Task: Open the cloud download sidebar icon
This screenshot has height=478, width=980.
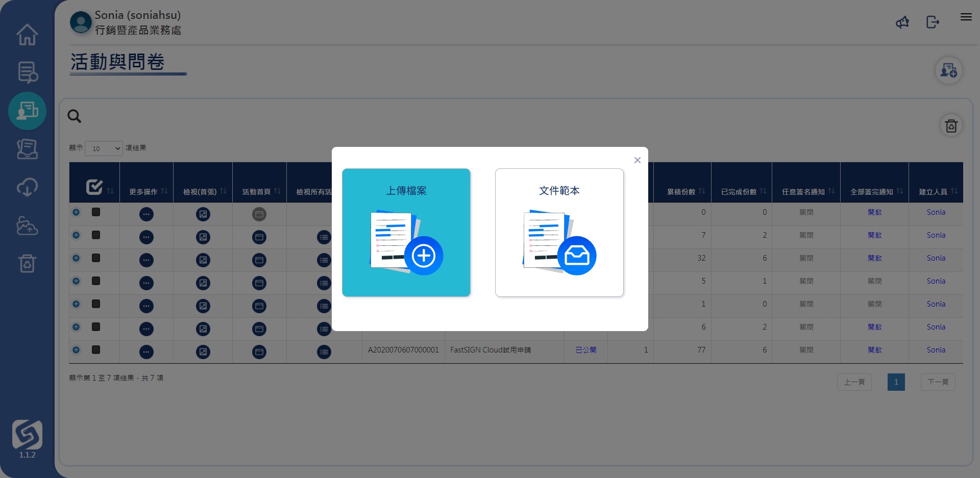Action: pyautogui.click(x=27, y=187)
